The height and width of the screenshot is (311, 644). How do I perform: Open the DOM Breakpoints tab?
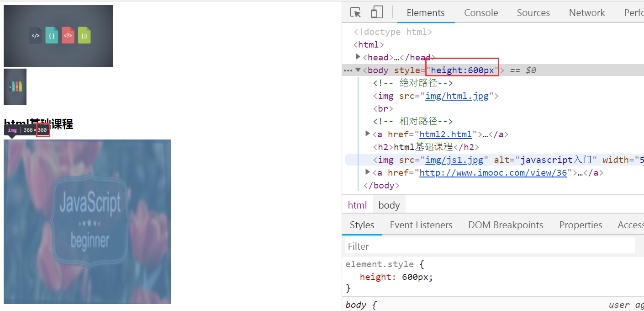[506, 225]
